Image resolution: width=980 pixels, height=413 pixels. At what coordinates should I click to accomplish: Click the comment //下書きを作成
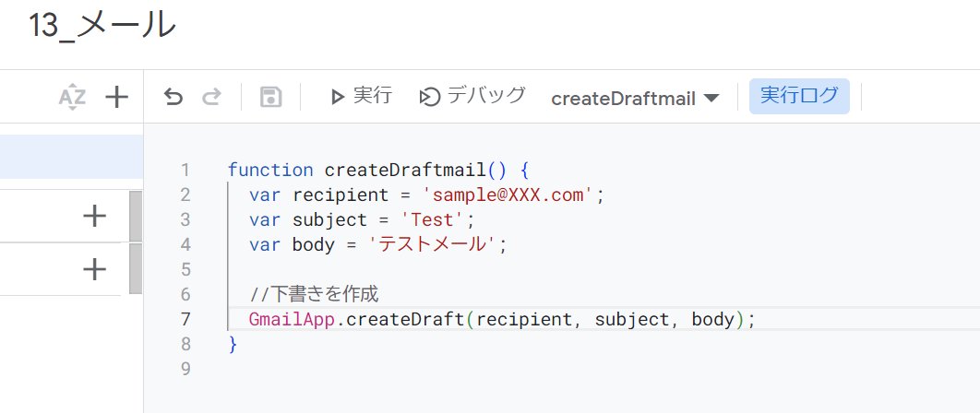314,294
